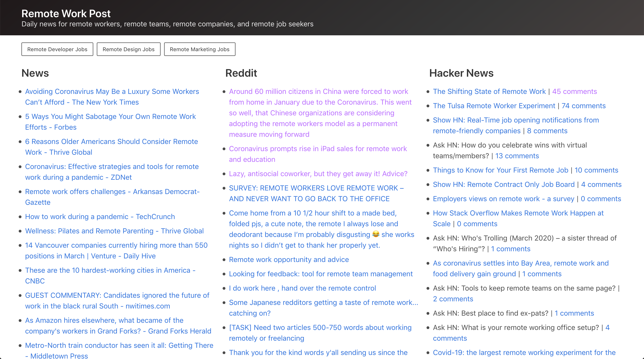Screen dimensions: 644x359
Task: Select the Remote Marketing Jobs button
Action: (x=199, y=49)
